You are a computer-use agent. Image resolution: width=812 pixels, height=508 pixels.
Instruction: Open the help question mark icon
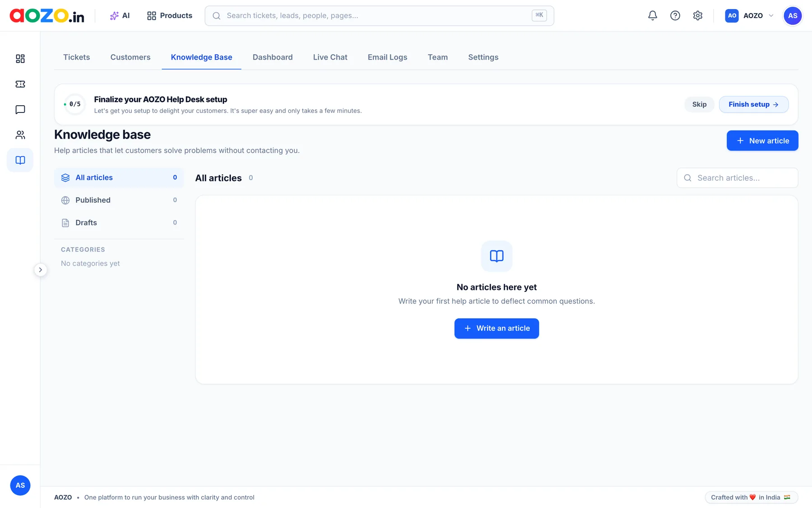click(x=675, y=16)
